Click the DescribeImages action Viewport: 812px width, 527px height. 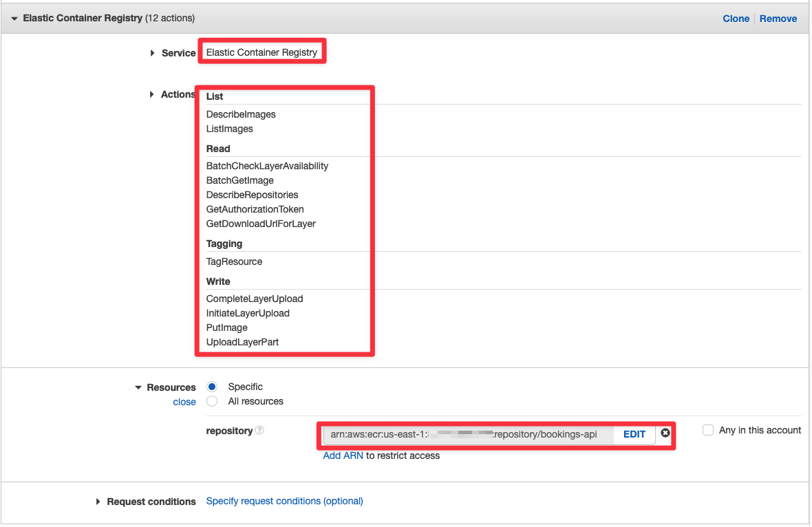pos(241,114)
